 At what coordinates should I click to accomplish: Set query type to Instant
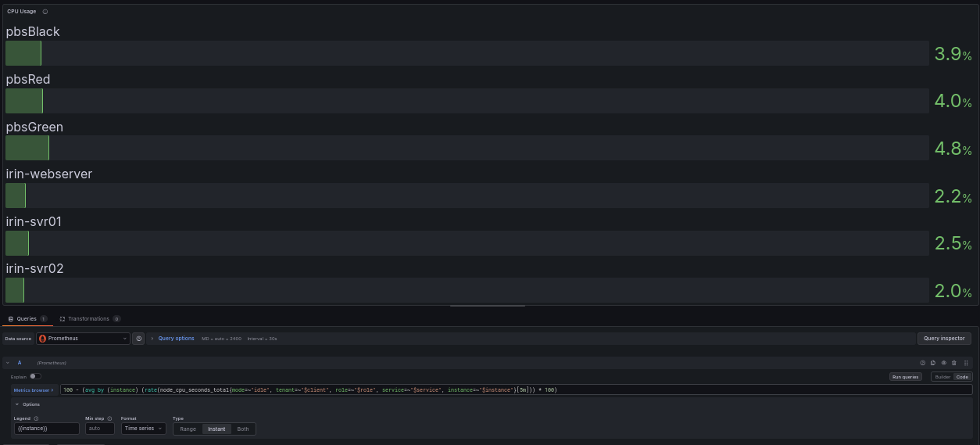(216, 429)
